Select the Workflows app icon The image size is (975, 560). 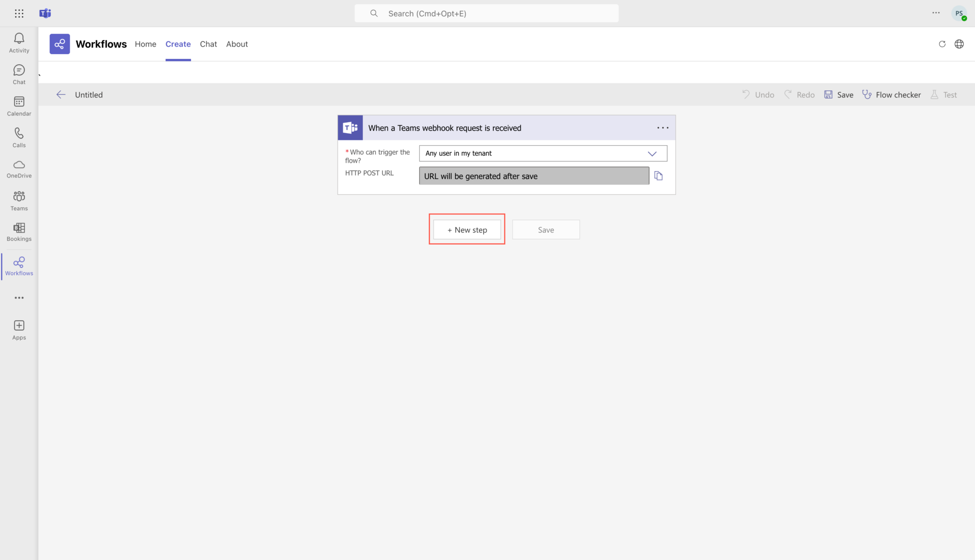pos(19,265)
